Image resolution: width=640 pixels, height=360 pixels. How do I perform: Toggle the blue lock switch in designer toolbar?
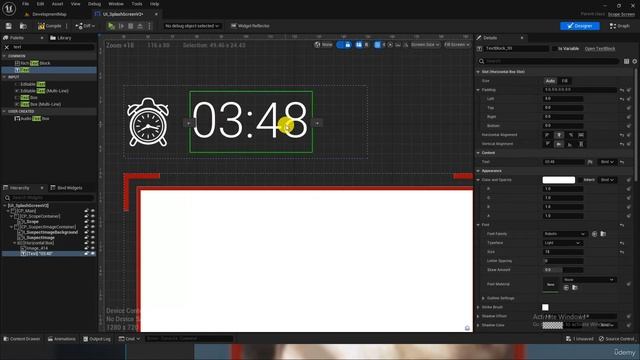pos(344,45)
